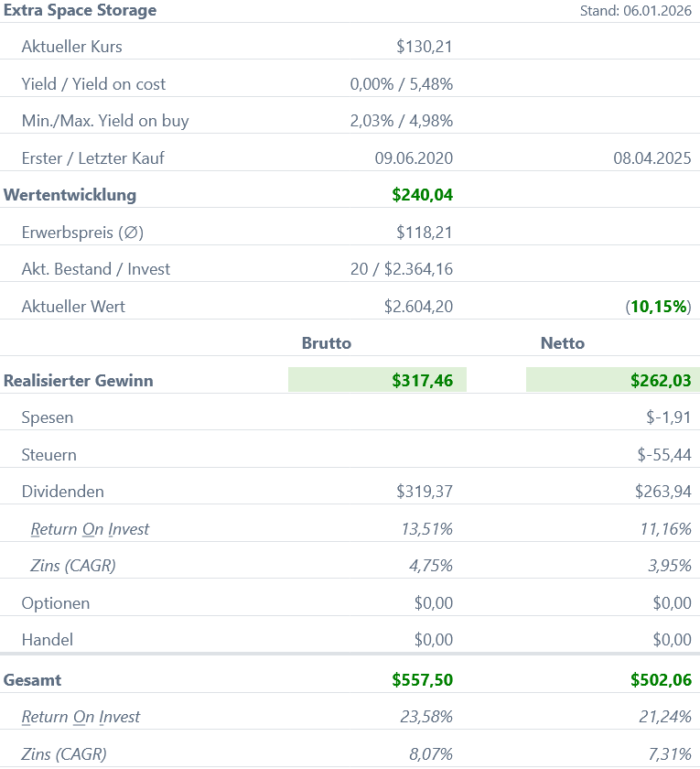Select the green $240,04 Wertentwicklung value

tap(422, 195)
